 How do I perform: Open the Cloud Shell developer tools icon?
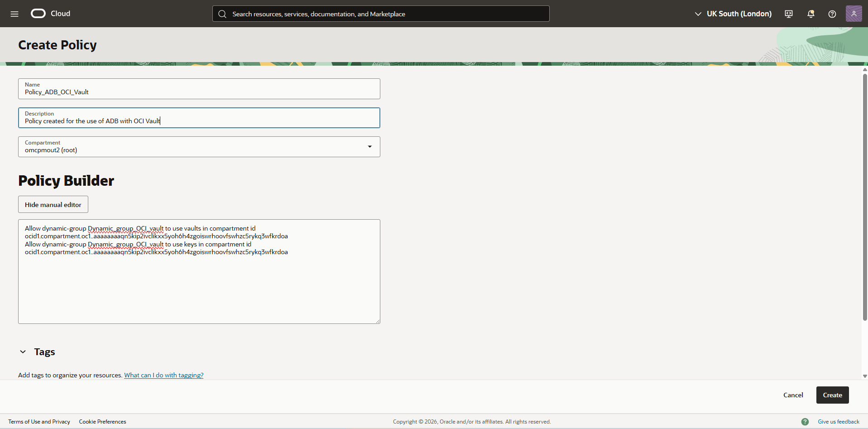point(789,14)
